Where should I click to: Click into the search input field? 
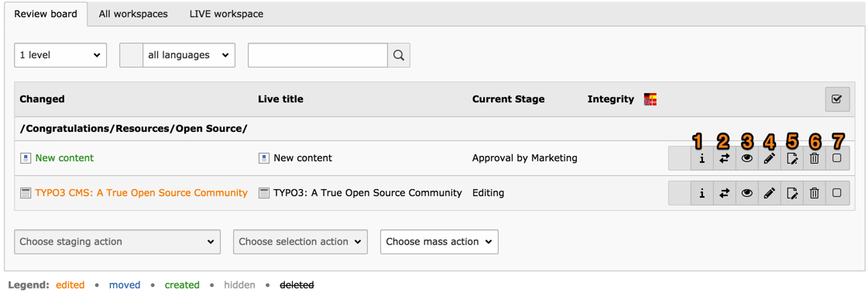(317, 55)
